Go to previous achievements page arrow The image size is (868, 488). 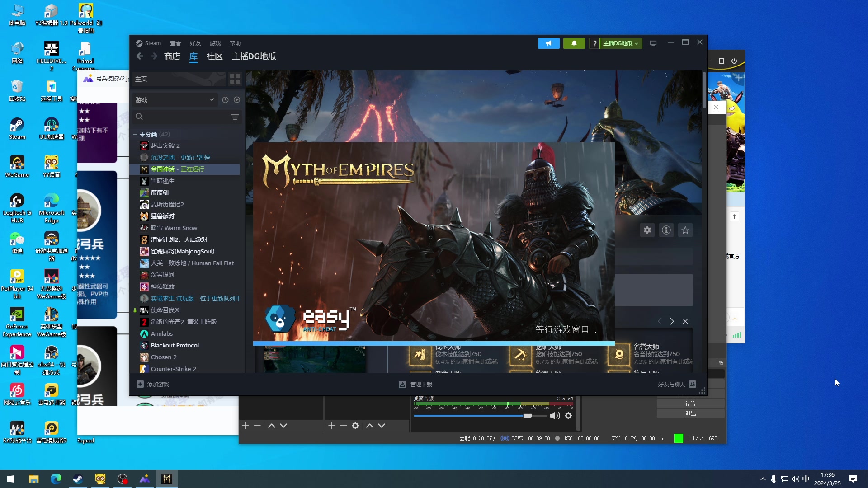click(660, 321)
